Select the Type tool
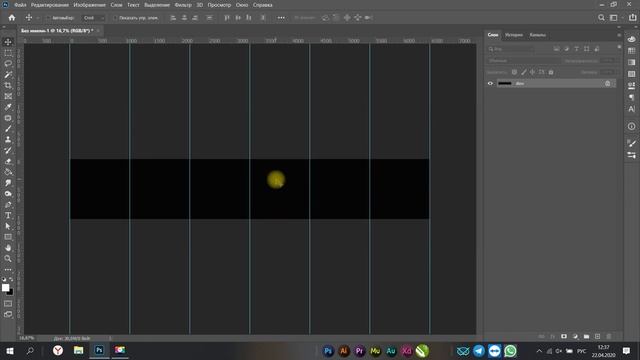640x360 pixels. click(8, 215)
